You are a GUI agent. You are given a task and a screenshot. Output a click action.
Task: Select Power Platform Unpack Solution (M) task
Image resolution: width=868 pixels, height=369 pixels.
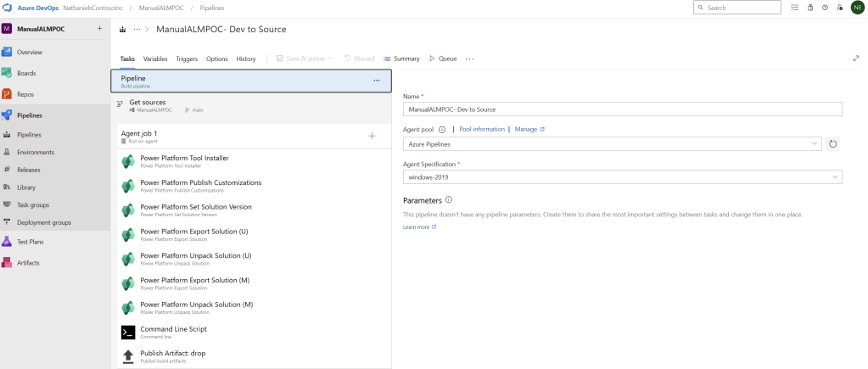254,307
